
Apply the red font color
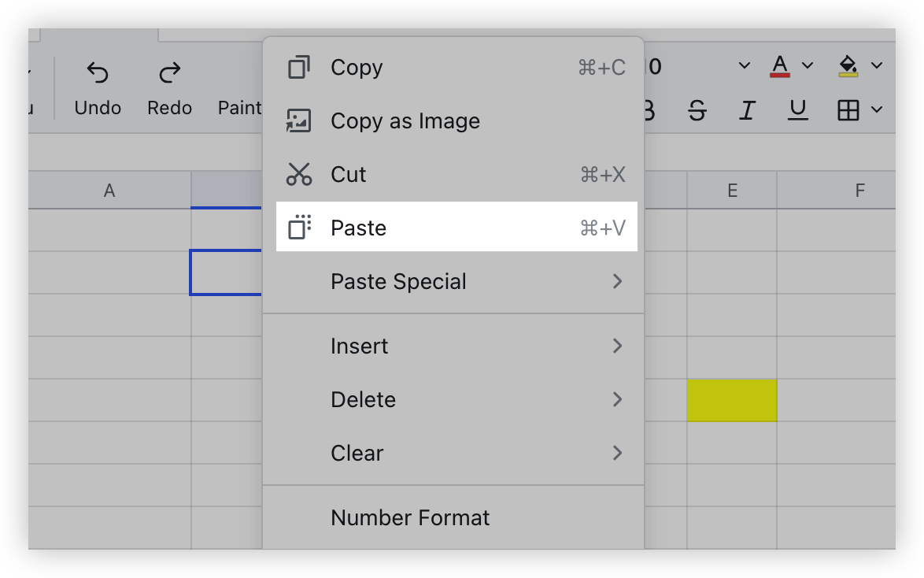778,66
